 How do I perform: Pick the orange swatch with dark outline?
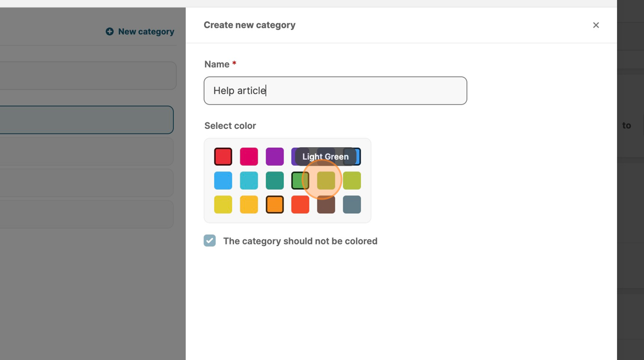275,205
